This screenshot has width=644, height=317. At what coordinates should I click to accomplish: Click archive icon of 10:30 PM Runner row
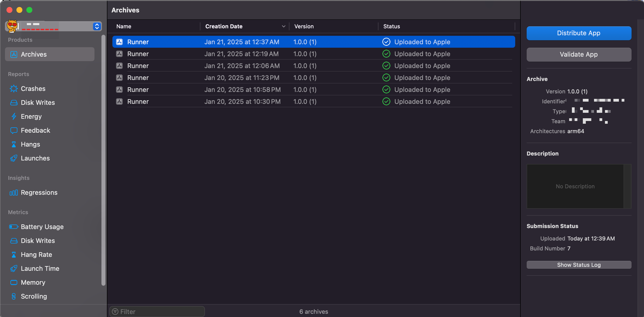click(x=120, y=101)
